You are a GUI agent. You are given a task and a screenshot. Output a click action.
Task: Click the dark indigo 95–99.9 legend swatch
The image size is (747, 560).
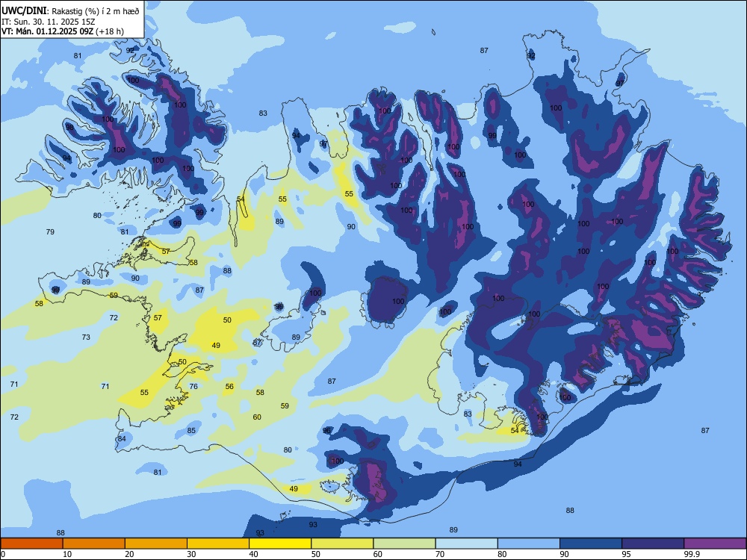click(653, 544)
